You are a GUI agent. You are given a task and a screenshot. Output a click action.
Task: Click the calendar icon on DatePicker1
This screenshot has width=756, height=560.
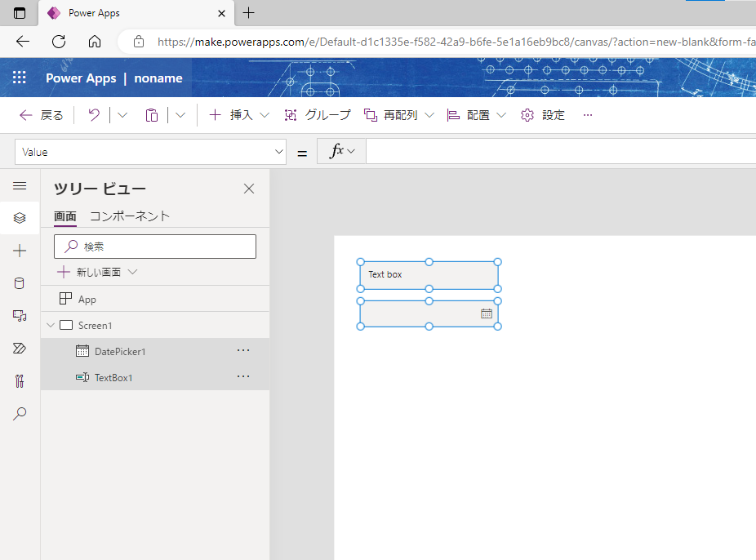pyautogui.click(x=486, y=313)
